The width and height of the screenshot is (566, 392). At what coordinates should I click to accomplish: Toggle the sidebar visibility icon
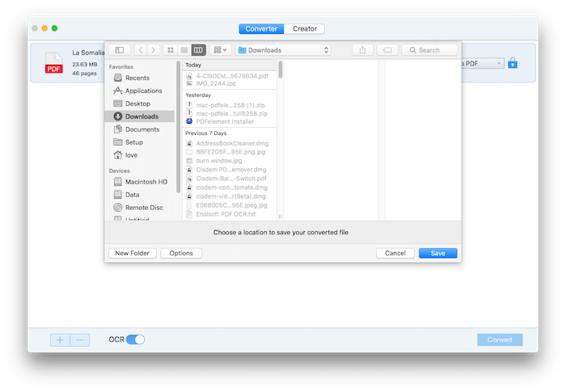[119, 50]
